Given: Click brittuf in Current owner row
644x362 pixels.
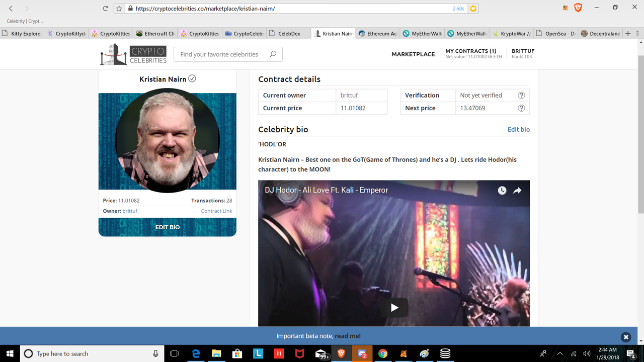Looking at the screenshot, I should point(349,95).
